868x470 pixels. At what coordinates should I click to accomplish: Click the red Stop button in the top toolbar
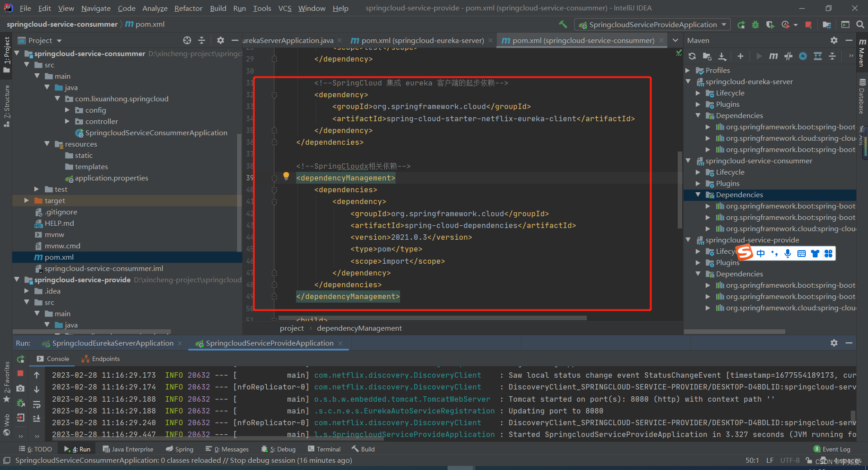[808, 25]
